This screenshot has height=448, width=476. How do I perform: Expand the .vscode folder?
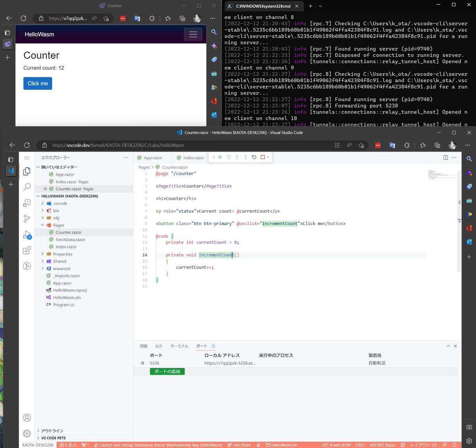tap(84, 203)
